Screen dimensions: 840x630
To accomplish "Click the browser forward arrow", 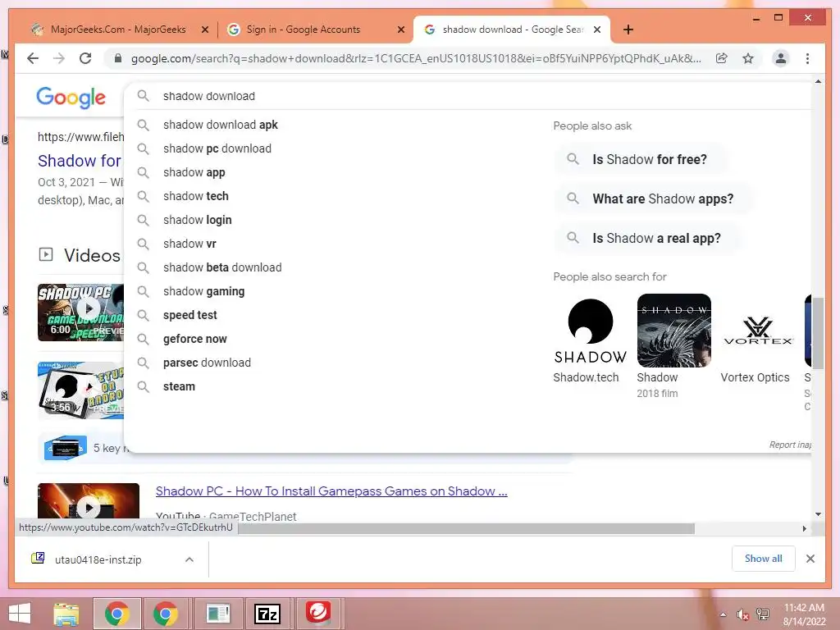I will (59, 58).
